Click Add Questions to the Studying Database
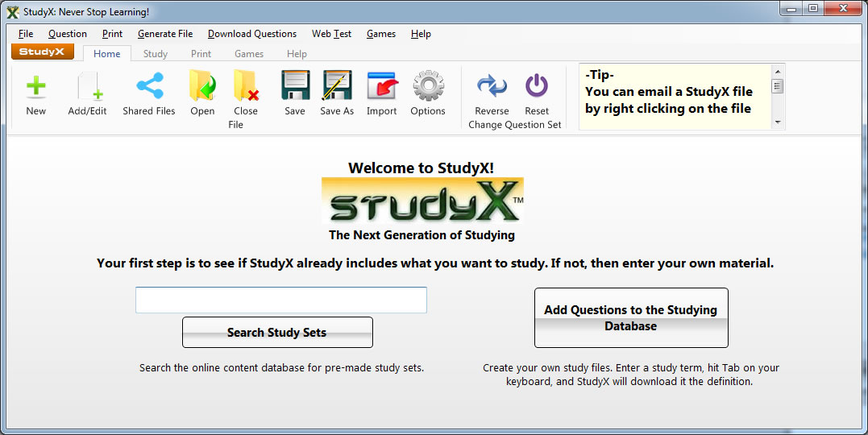Viewport: 868px width, 435px height. tap(631, 317)
